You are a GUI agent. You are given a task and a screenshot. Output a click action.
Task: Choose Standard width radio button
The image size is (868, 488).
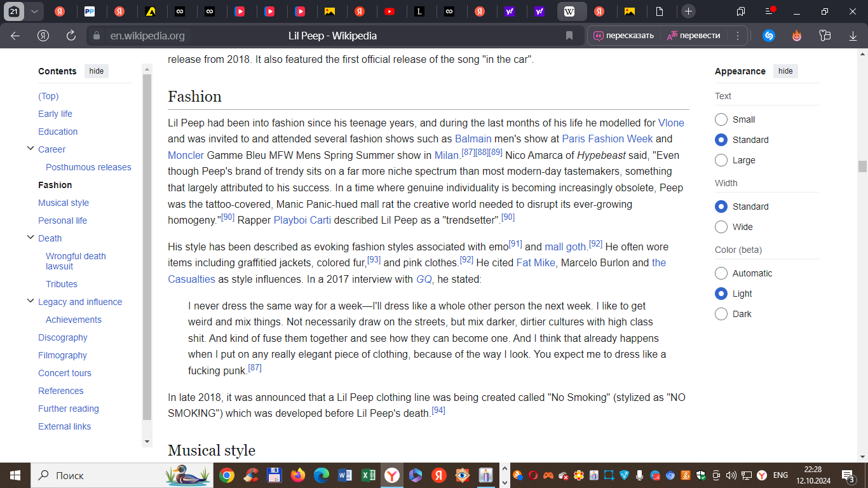point(721,207)
